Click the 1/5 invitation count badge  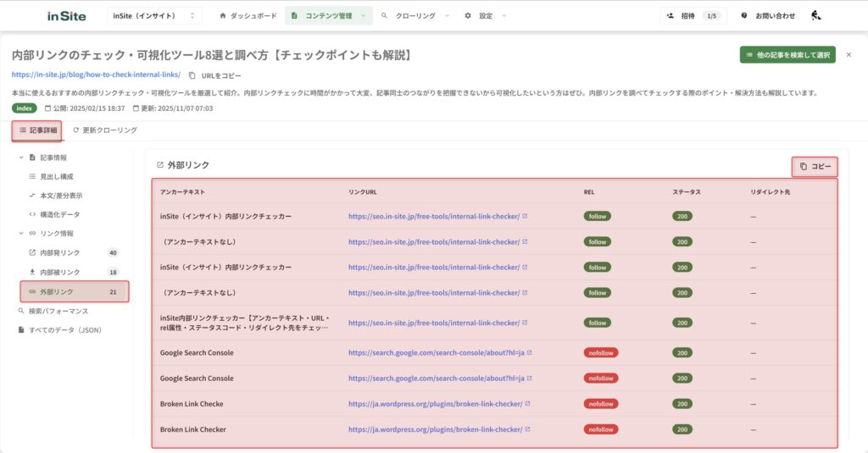(712, 16)
